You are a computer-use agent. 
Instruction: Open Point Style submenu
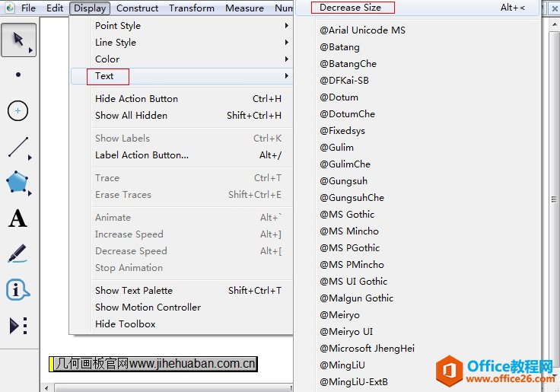[182, 26]
